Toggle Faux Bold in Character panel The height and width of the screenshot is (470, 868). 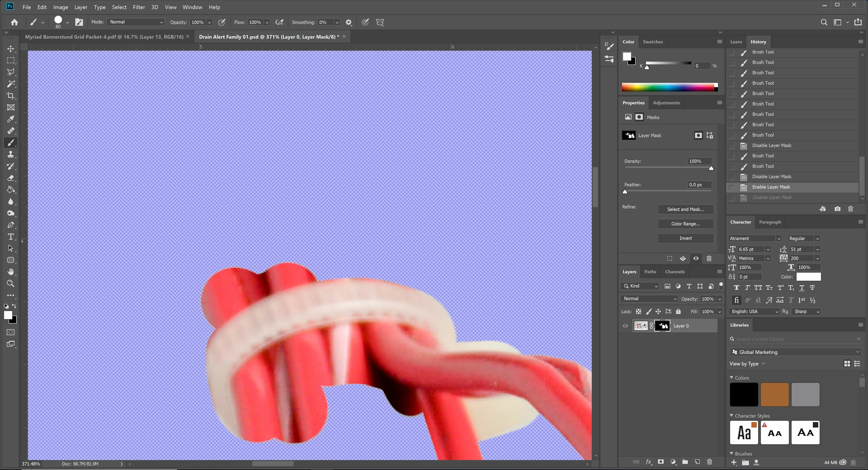click(737, 288)
